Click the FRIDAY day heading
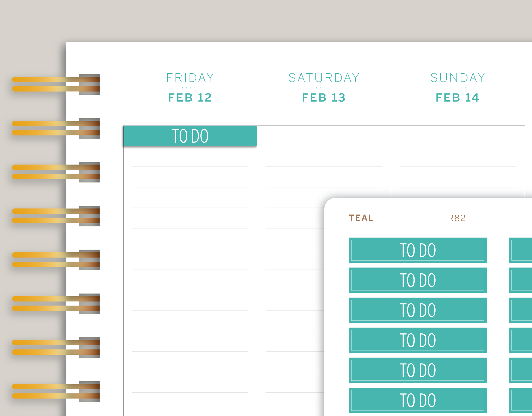The height and width of the screenshot is (416, 532). tap(190, 78)
